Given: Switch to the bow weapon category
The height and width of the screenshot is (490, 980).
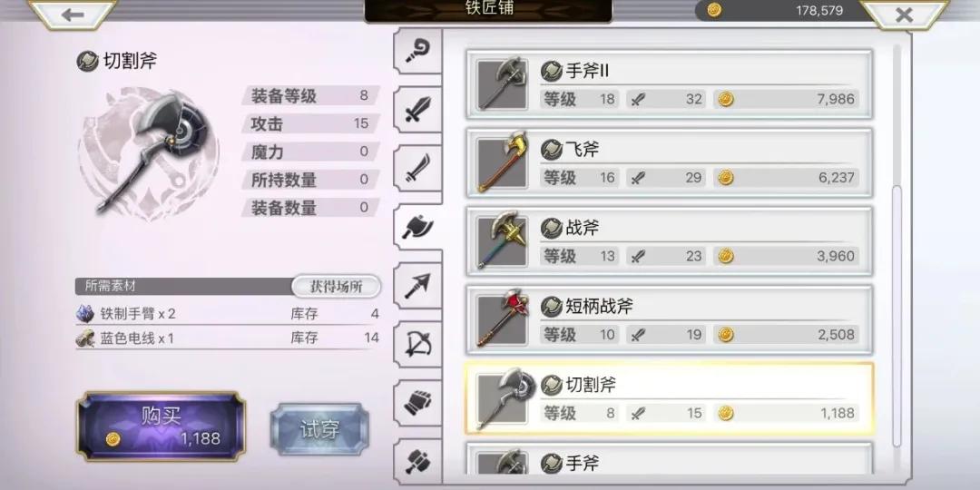Looking at the screenshot, I should coord(417,345).
